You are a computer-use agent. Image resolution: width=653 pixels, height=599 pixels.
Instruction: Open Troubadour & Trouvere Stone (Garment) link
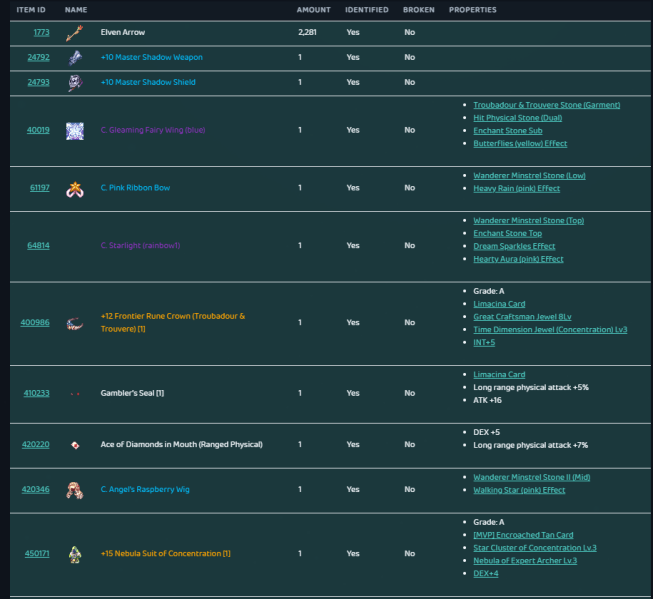[x=546, y=105]
